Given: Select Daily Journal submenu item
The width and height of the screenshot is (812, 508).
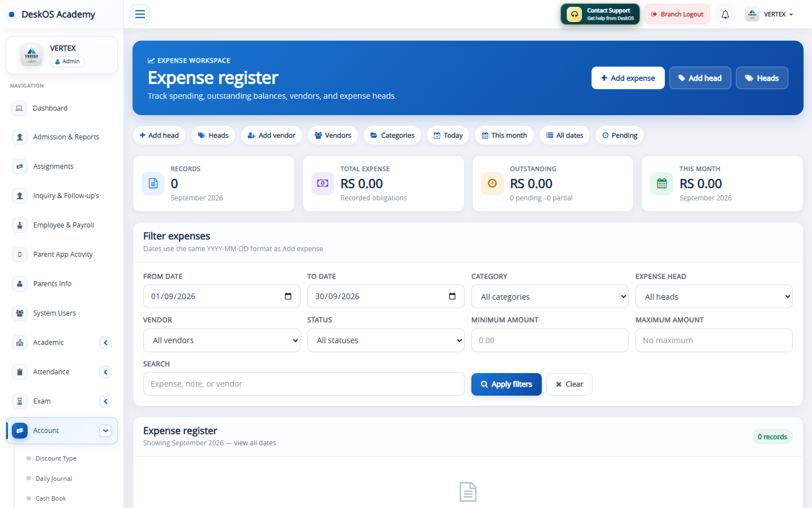Looking at the screenshot, I should [x=54, y=479].
